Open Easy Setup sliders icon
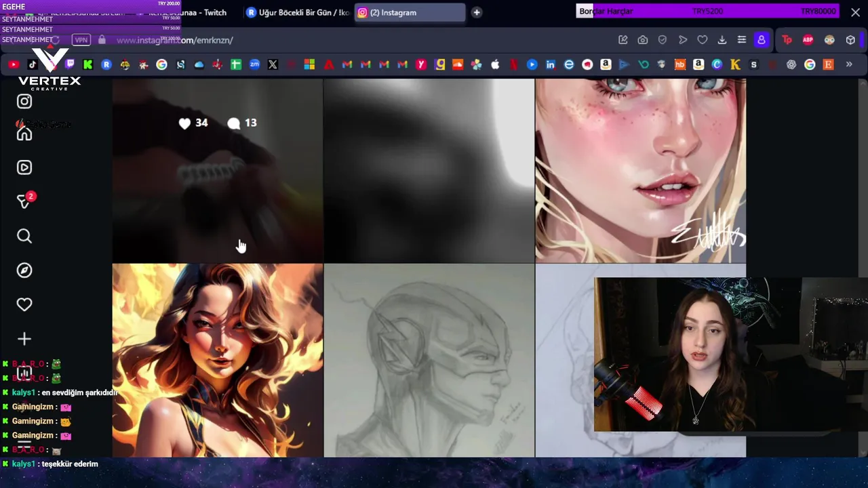 [742, 40]
